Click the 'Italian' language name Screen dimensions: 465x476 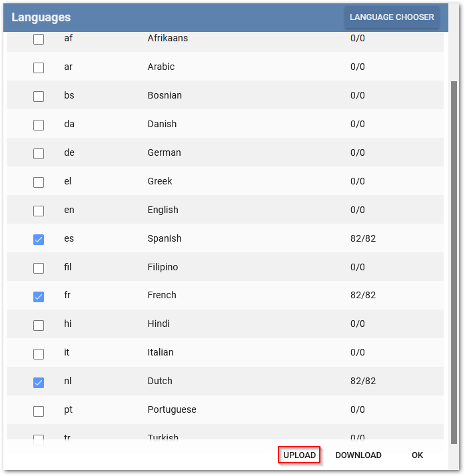[161, 352]
